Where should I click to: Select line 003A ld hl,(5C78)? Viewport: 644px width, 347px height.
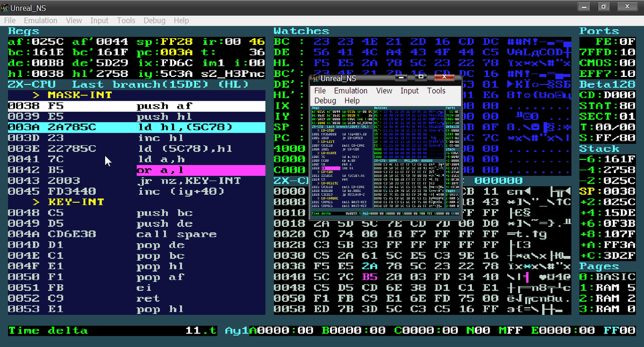click(136, 127)
